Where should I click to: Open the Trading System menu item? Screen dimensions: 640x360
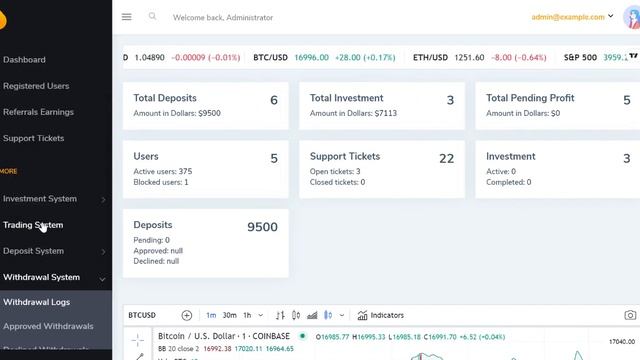(33, 225)
